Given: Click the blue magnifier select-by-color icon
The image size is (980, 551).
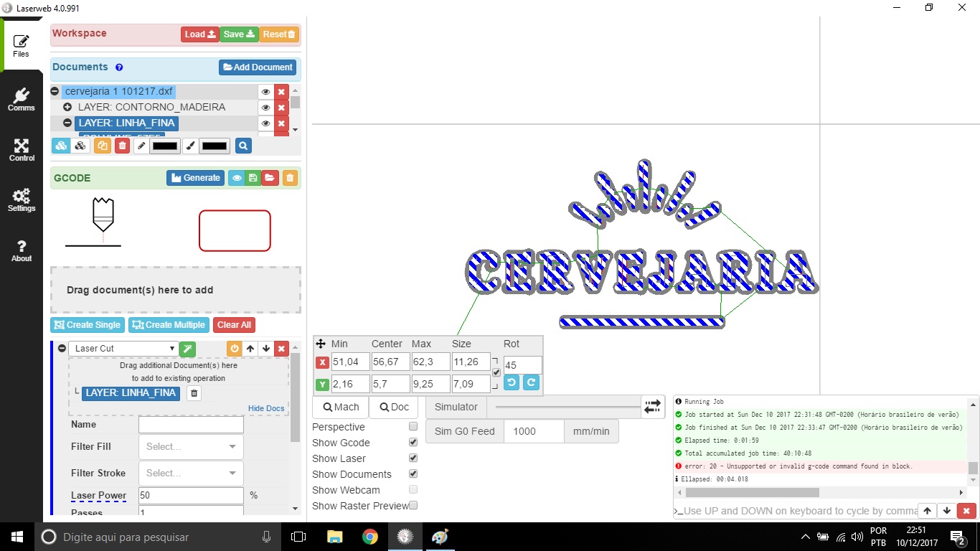Looking at the screenshot, I should pos(243,146).
